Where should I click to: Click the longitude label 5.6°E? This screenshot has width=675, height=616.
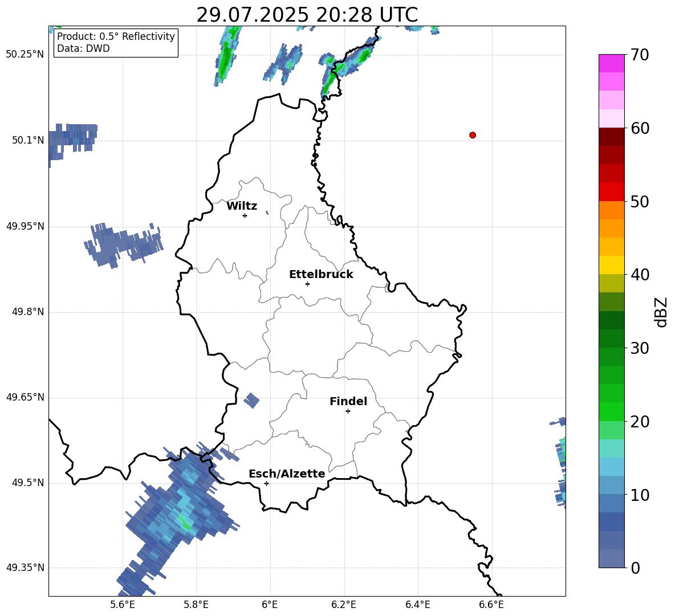click(x=123, y=605)
